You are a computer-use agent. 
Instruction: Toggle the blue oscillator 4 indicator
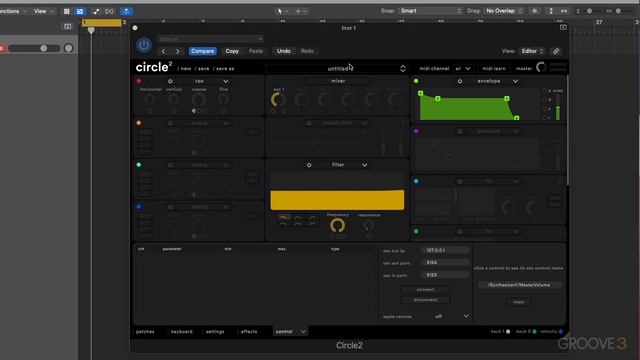pyautogui.click(x=139, y=207)
